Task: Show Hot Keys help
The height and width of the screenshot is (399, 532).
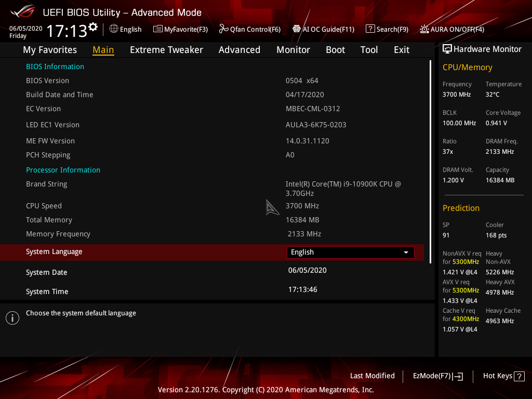Action: click(x=504, y=376)
